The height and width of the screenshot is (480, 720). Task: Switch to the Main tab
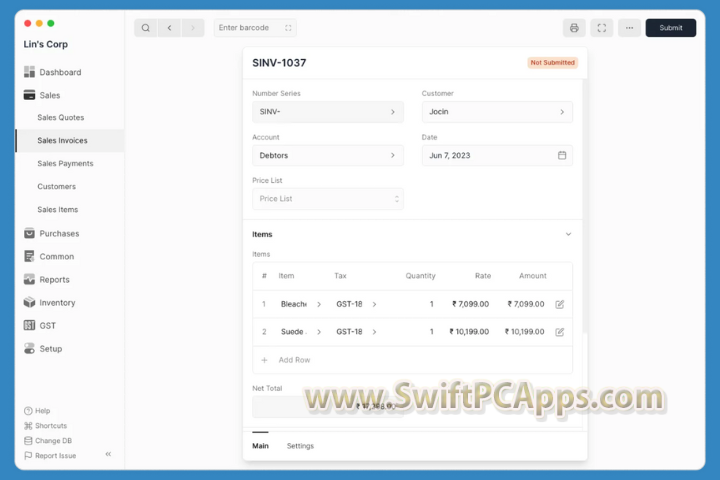coord(260,446)
